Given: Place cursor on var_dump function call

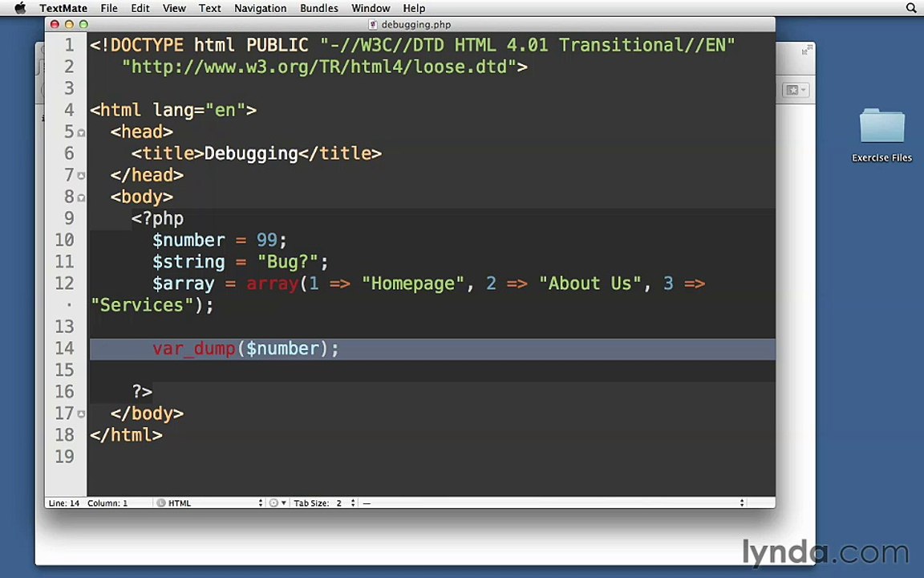Looking at the screenshot, I should [194, 348].
